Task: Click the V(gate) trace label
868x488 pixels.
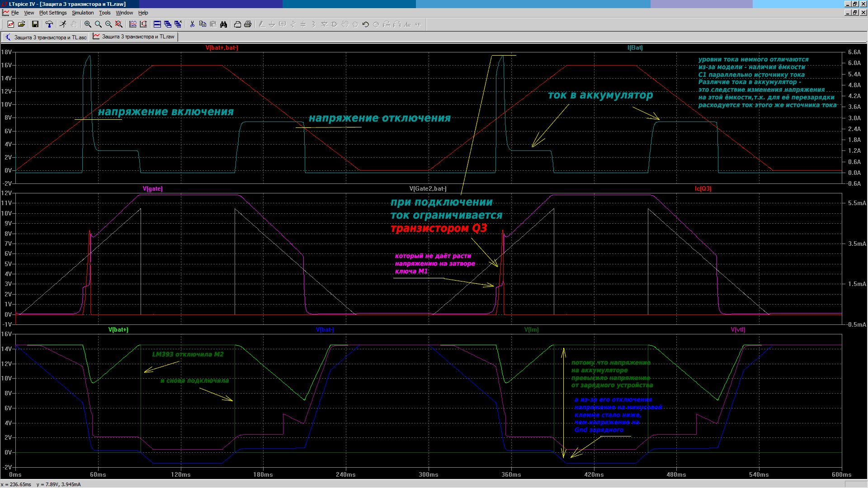Action: point(153,188)
